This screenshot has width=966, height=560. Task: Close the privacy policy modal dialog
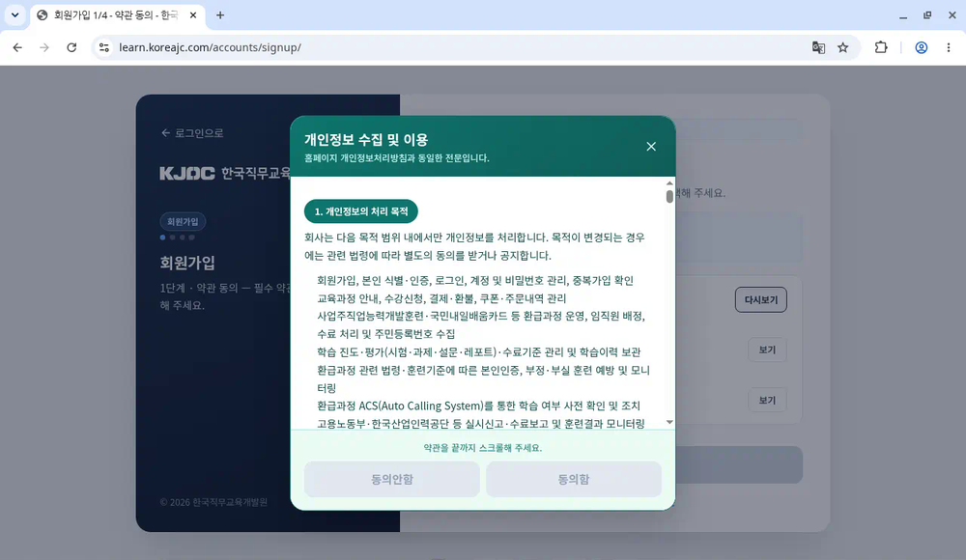650,147
